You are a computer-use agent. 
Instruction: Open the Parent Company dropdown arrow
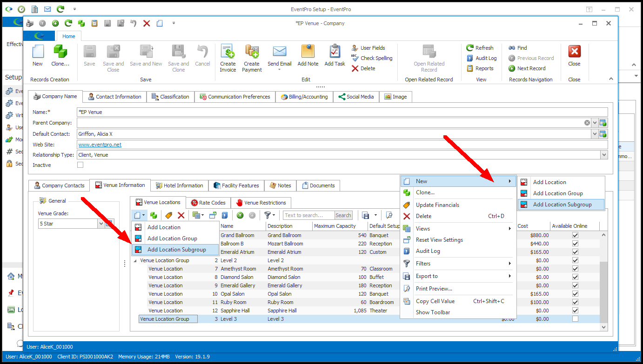tap(595, 123)
